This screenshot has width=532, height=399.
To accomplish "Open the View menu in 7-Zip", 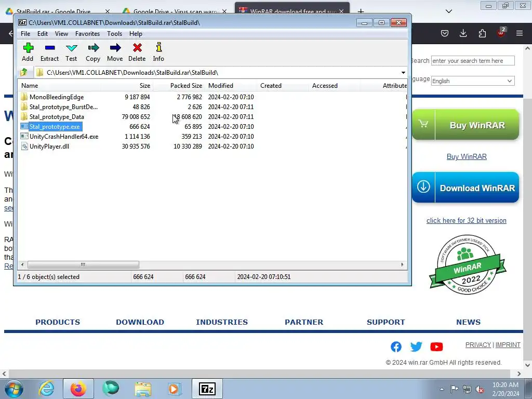I will [61, 34].
